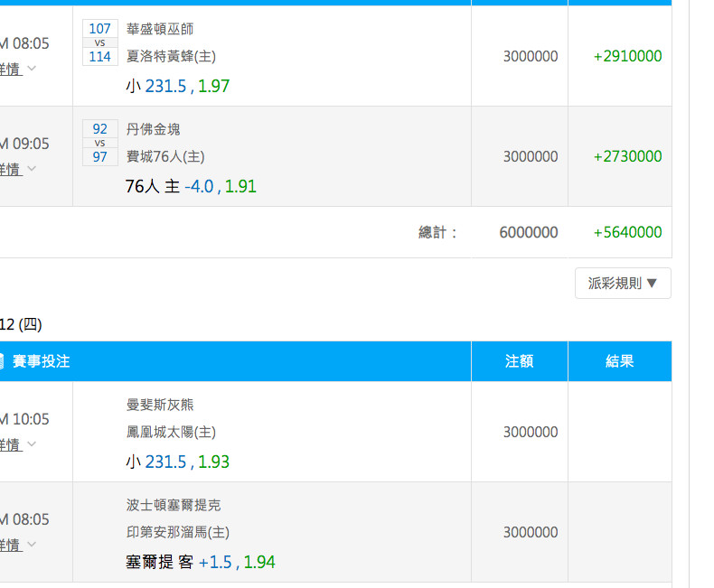
Task: Click the score 114 box
Action: [x=100, y=56]
